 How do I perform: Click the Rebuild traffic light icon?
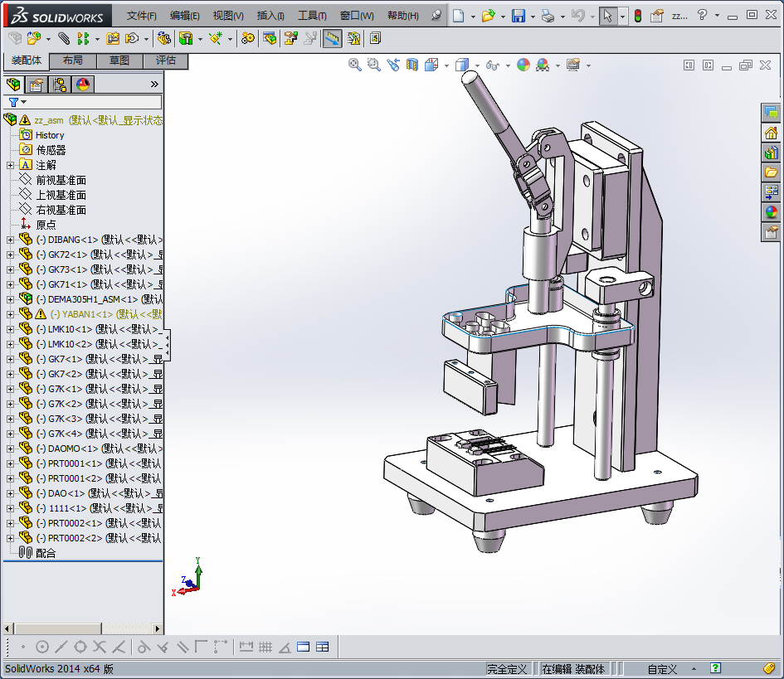click(638, 16)
